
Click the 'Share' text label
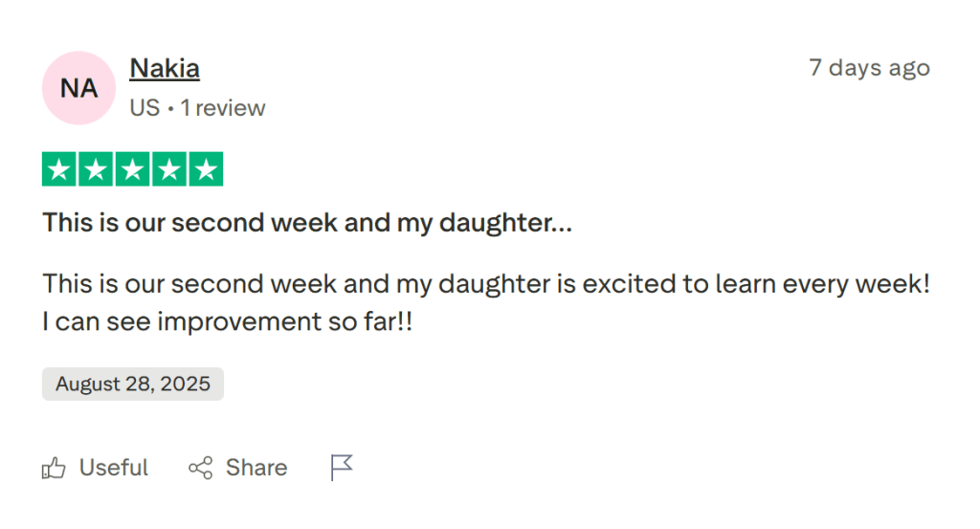(256, 468)
